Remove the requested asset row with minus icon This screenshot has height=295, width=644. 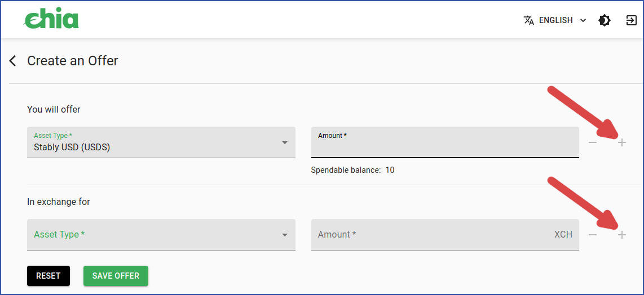click(x=592, y=235)
